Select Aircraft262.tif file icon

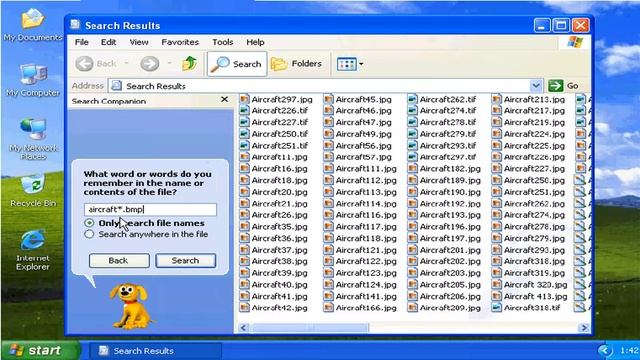point(412,99)
